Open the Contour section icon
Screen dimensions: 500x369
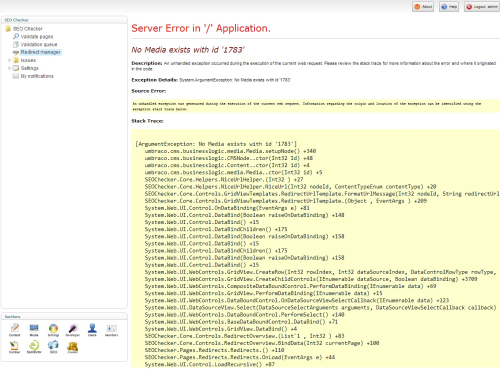[15, 347]
